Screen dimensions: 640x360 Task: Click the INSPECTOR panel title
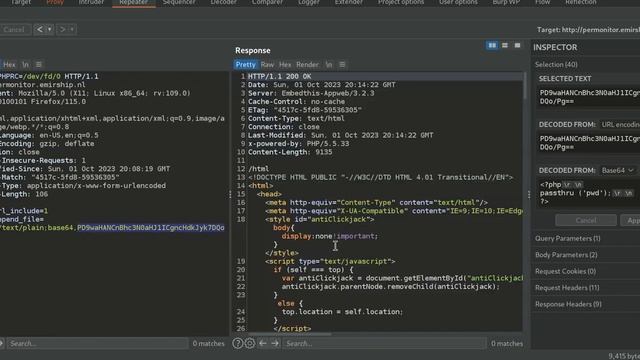tap(555, 47)
